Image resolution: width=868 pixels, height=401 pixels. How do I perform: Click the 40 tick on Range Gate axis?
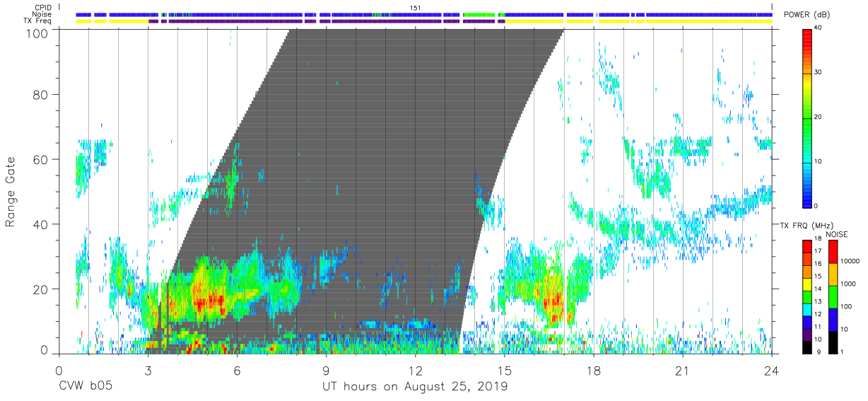(x=42, y=224)
